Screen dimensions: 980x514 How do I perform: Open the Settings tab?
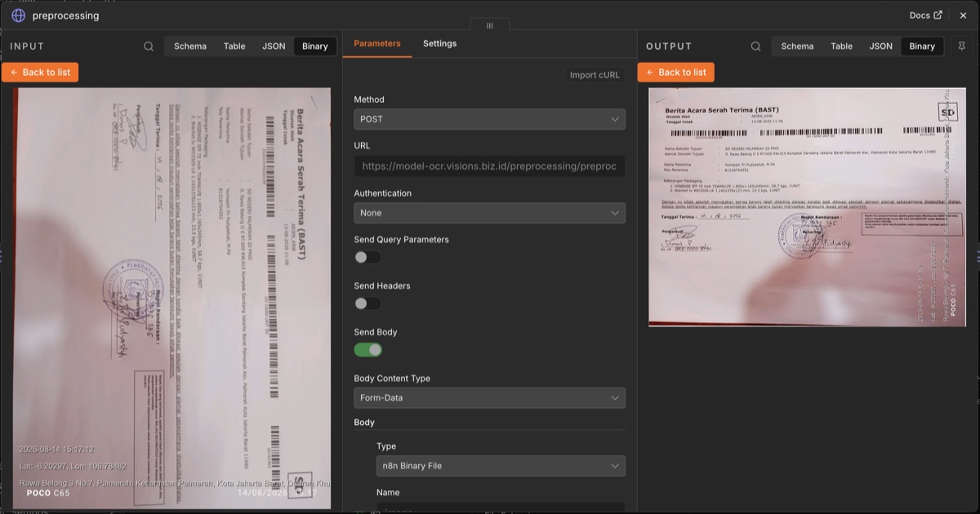(439, 43)
